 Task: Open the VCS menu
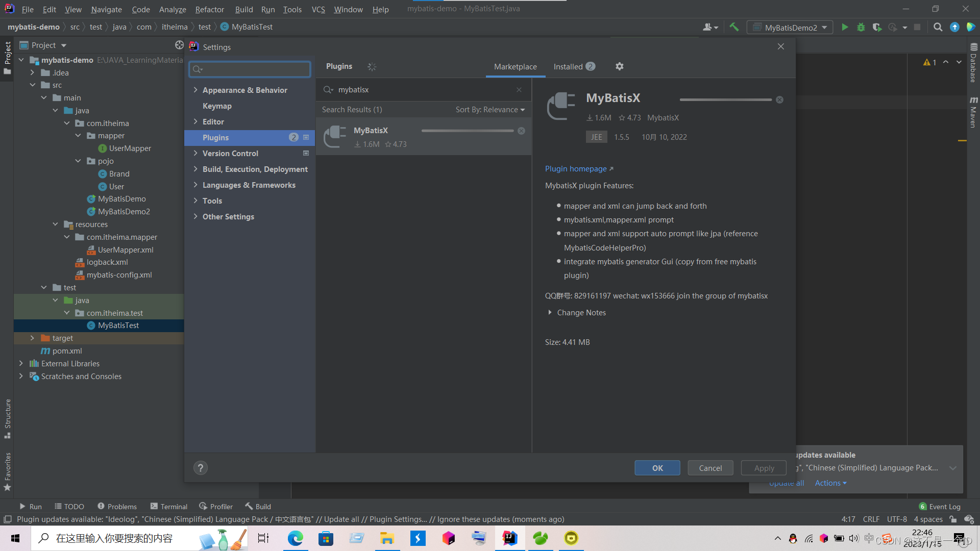318,9
